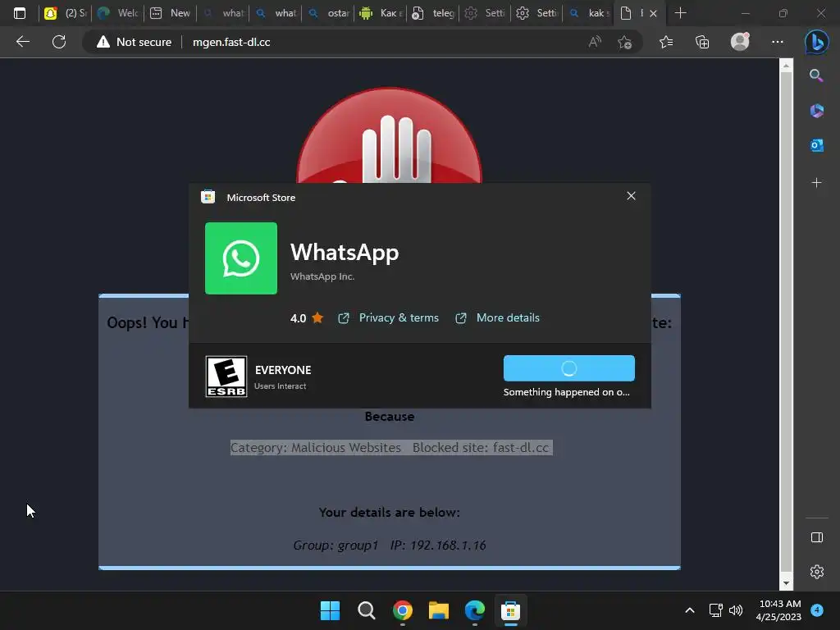The height and width of the screenshot is (630, 840).
Task: Click the WhatsApp app logo
Action: click(x=241, y=258)
